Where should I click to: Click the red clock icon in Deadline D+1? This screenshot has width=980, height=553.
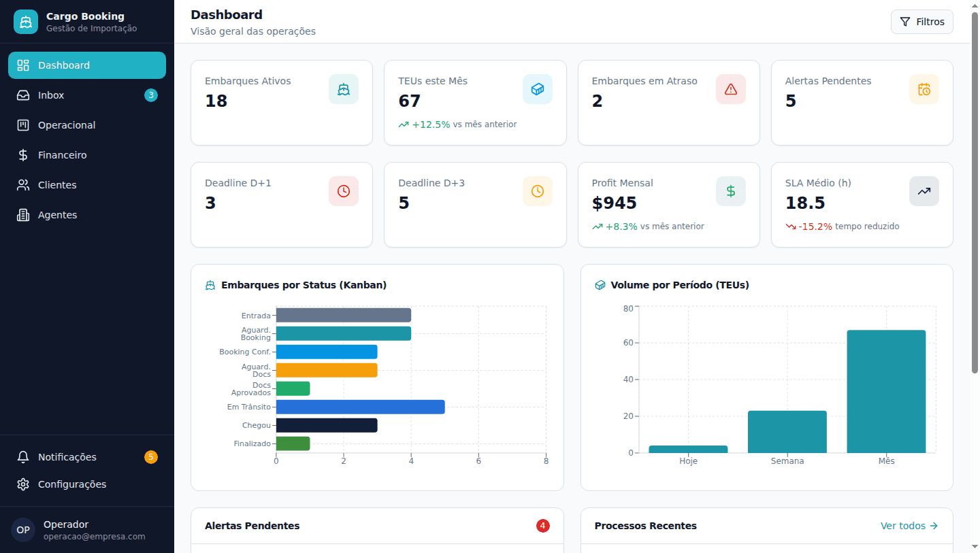pos(344,191)
